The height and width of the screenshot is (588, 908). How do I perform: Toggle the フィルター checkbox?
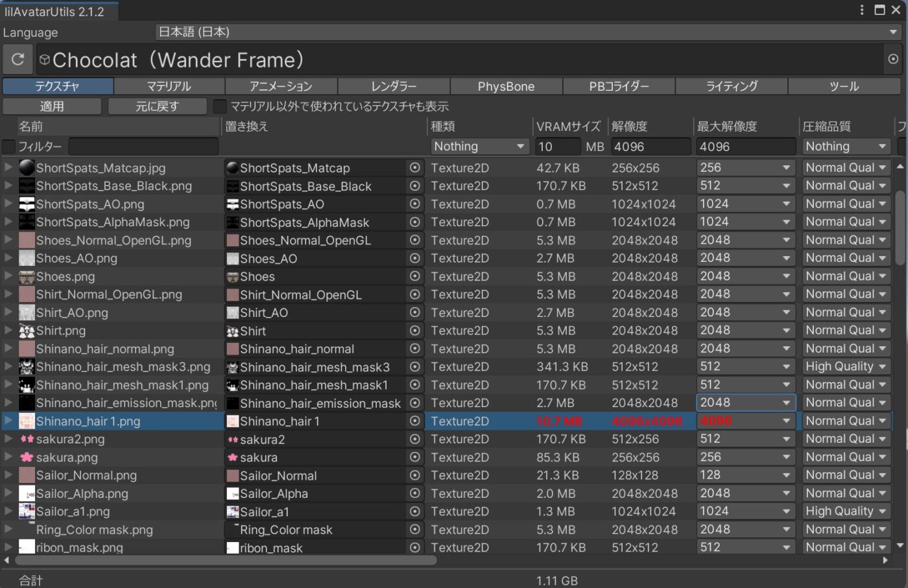pyautogui.click(x=9, y=147)
